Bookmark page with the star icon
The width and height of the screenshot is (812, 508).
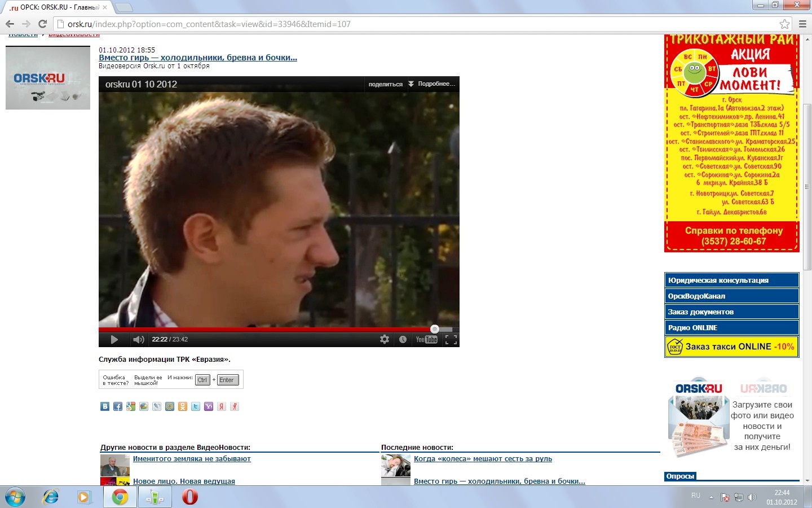tap(784, 24)
